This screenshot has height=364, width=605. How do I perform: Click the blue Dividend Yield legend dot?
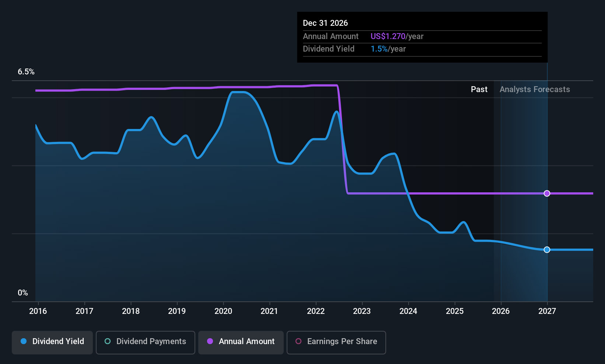24,342
